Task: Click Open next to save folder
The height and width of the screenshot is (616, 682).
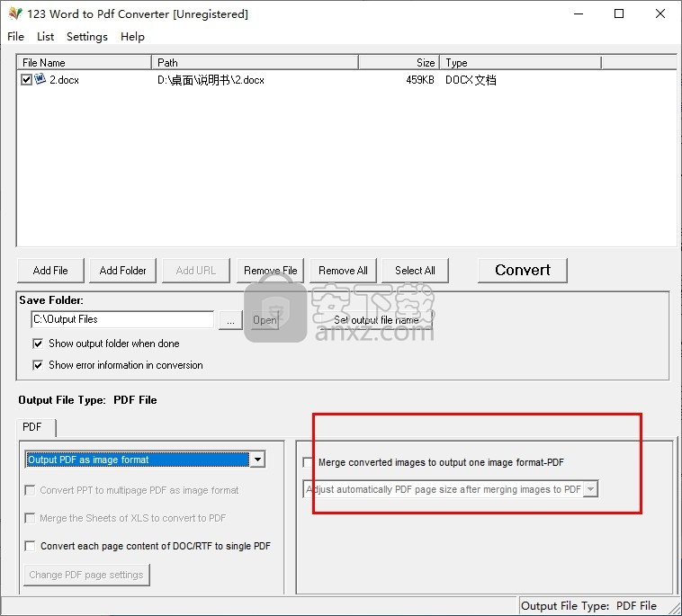Action: [x=265, y=320]
